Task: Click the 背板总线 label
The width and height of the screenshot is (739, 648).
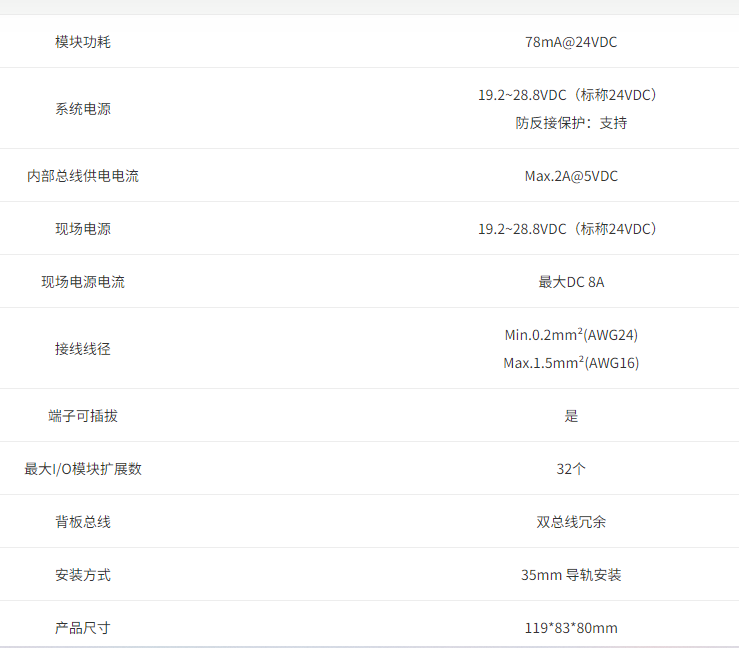Action: click(83, 522)
